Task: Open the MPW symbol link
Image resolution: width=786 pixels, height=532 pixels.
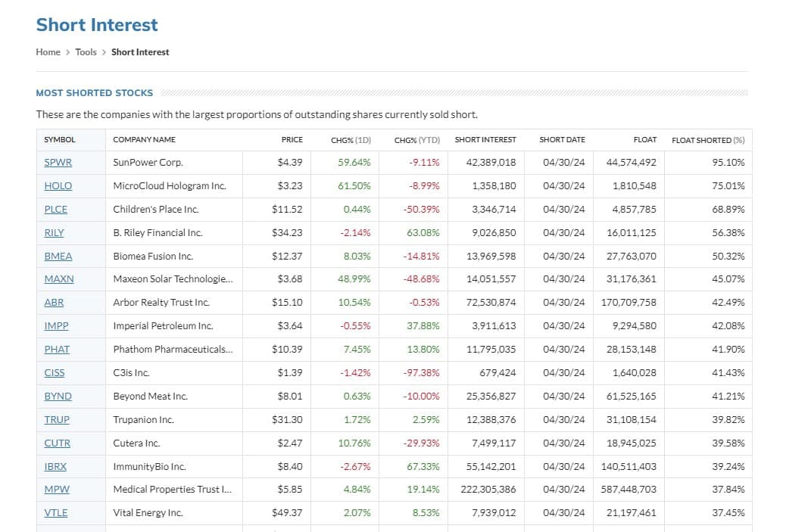Action: (x=56, y=490)
